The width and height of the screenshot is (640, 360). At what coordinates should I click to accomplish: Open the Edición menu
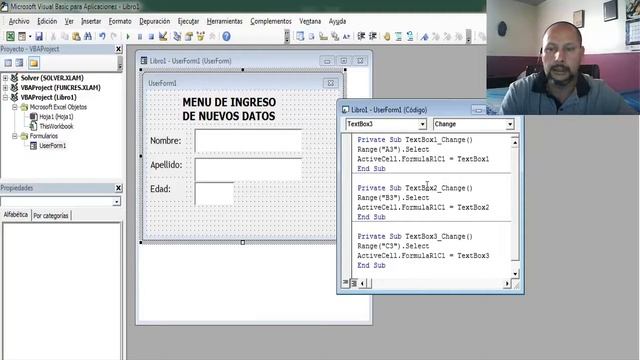point(47,21)
